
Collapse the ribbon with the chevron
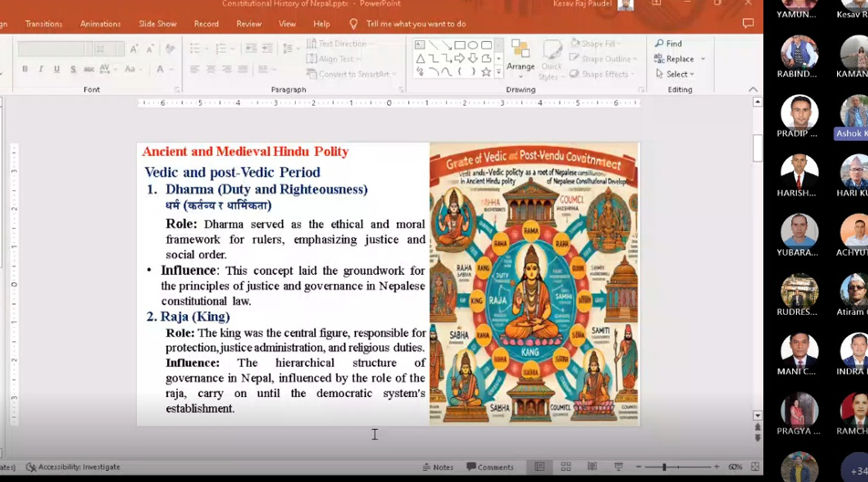click(x=753, y=89)
